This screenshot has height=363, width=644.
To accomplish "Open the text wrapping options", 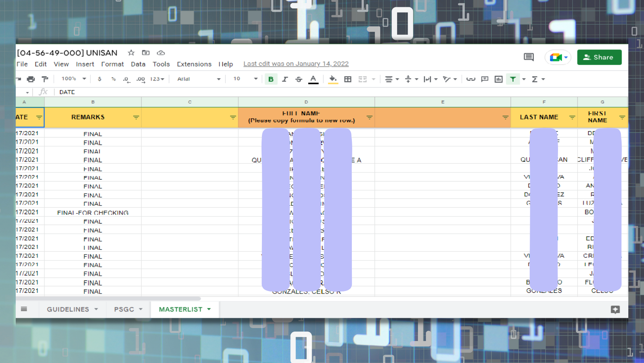I will 430,79.
